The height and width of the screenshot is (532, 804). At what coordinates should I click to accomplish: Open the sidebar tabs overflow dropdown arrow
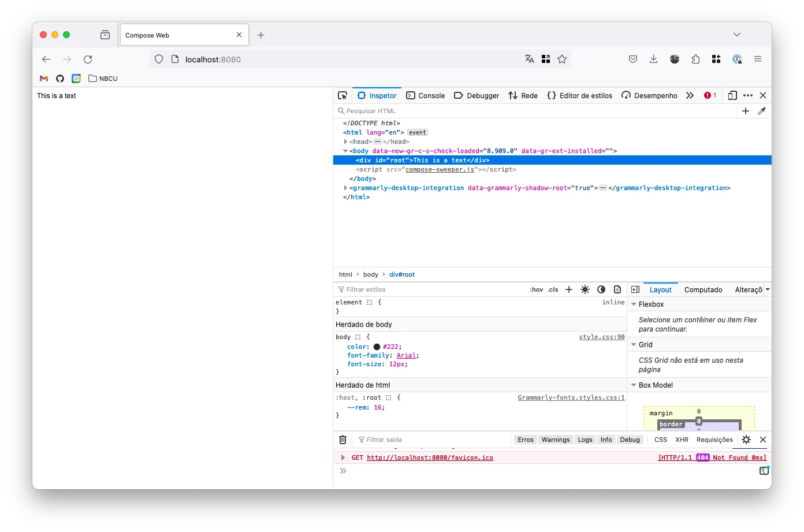(x=768, y=289)
